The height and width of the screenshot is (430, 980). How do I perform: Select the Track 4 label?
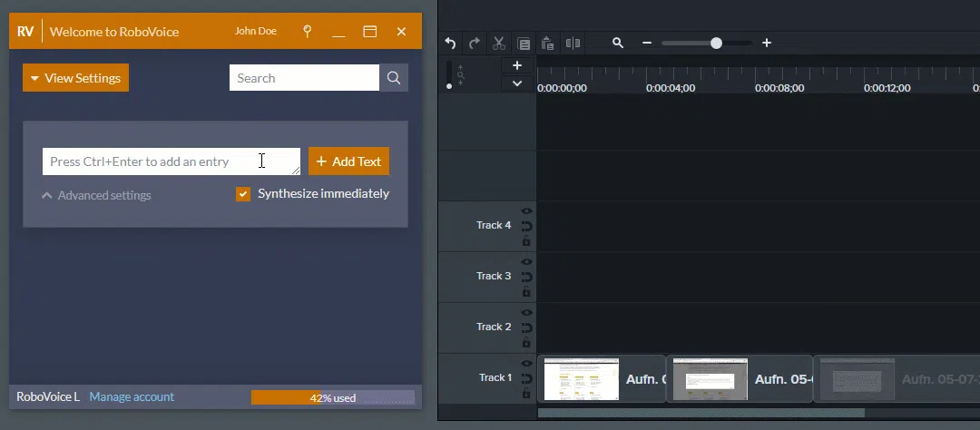point(494,225)
